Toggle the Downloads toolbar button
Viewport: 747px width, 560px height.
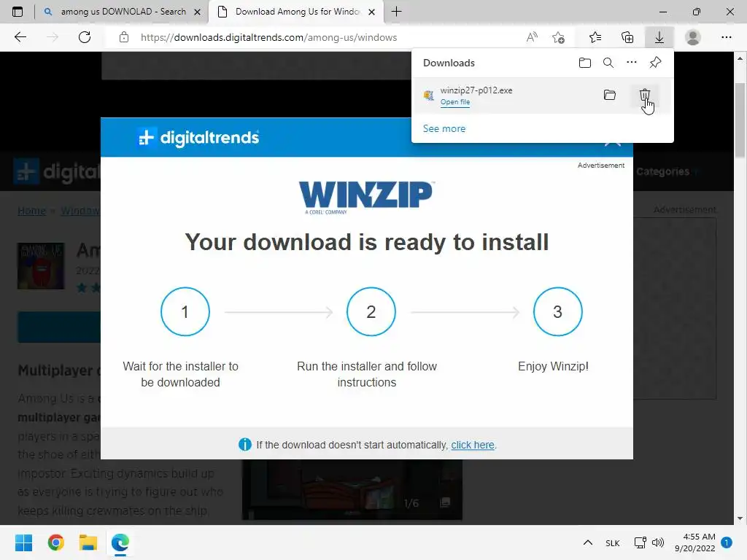click(x=659, y=37)
